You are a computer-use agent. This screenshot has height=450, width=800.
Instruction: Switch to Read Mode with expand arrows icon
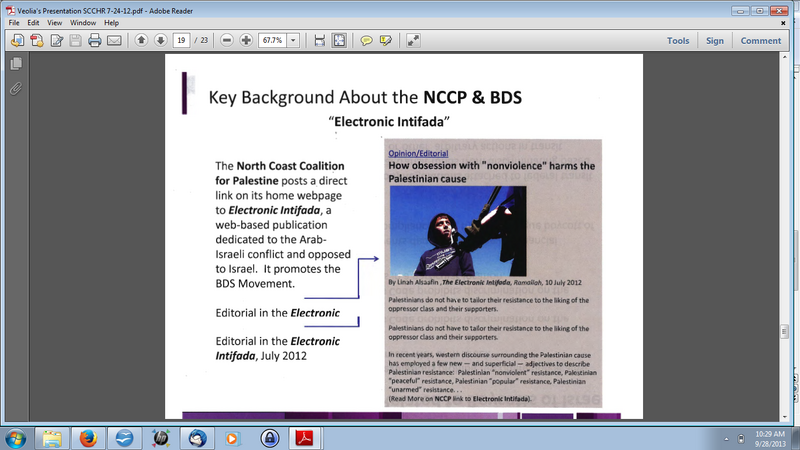(x=413, y=40)
